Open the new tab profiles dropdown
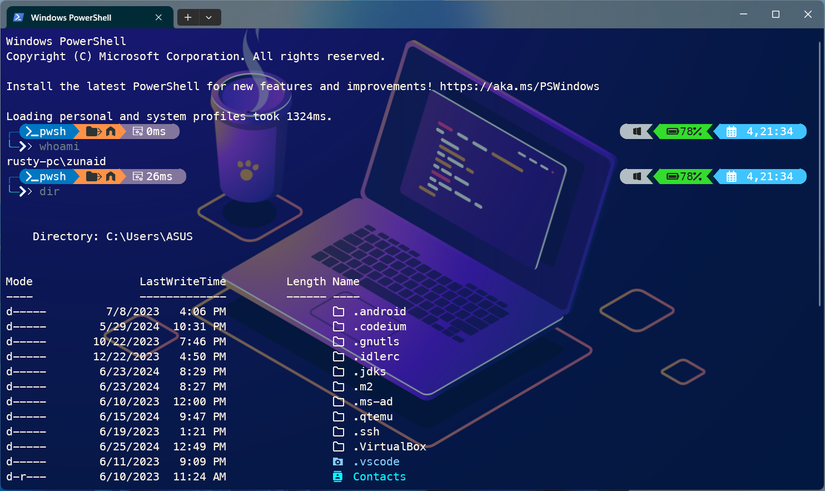The image size is (825, 491). pos(209,17)
